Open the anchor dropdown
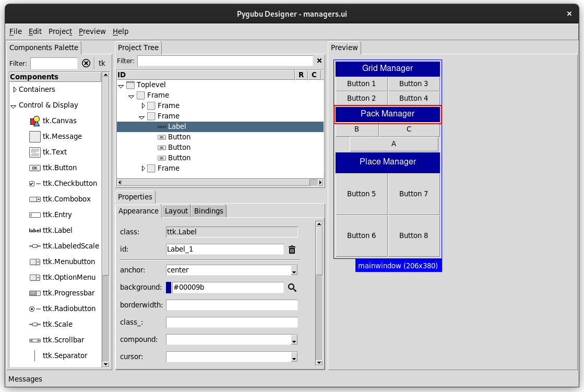Viewport: 584px width, 392px height. [x=294, y=270]
